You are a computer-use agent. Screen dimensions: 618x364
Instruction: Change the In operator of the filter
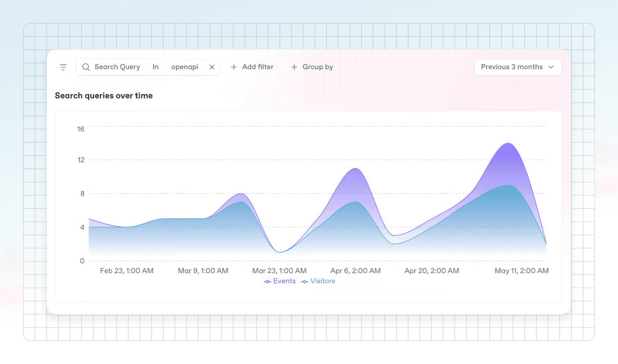click(x=156, y=67)
